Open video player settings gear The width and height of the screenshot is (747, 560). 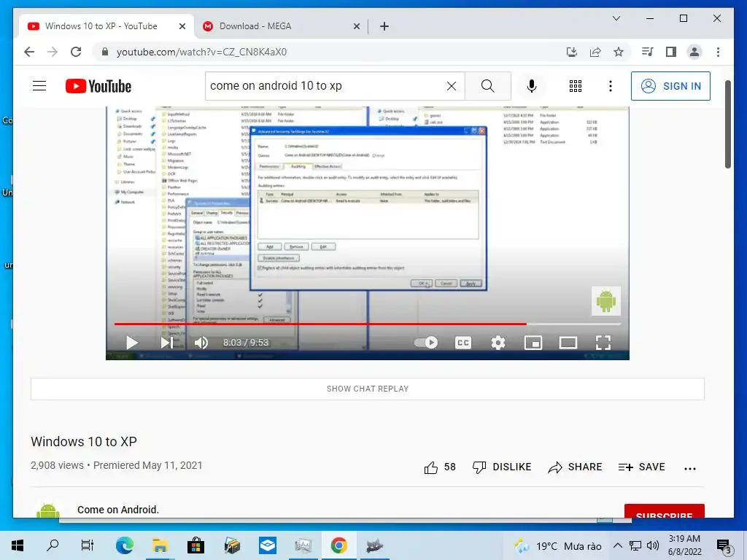tap(498, 343)
